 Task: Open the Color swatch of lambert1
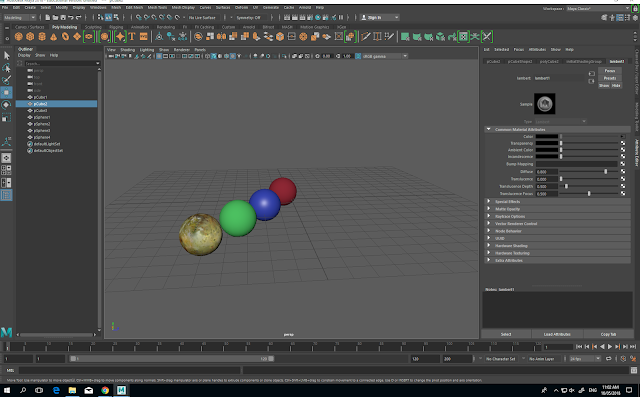pos(547,137)
